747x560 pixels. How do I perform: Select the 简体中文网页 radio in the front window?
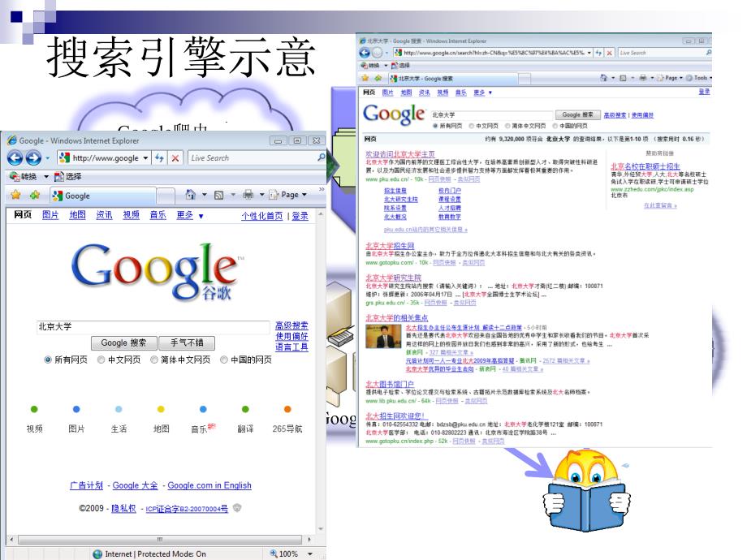tap(154, 360)
